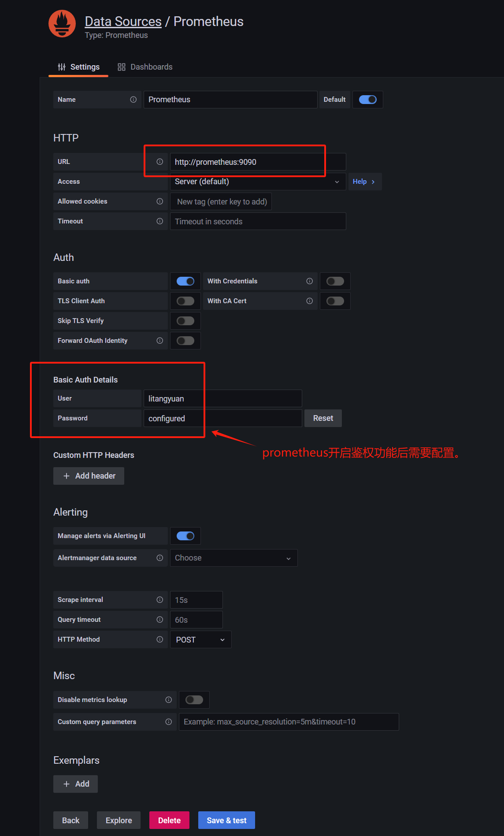Expand the Alertmanager data source Choose dropdown
The width and height of the screenshot is (504, 836).
(x=233, y=558)
